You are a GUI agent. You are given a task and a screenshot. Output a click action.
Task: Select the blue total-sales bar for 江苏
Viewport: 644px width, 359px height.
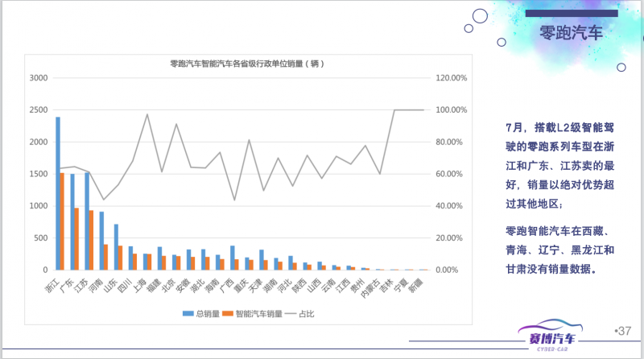[x=87, y=221]
